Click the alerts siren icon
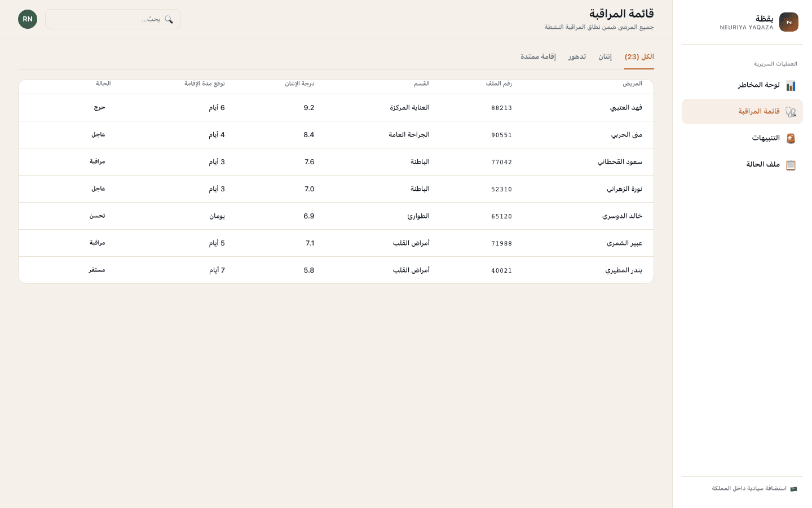 coord(791,138)
